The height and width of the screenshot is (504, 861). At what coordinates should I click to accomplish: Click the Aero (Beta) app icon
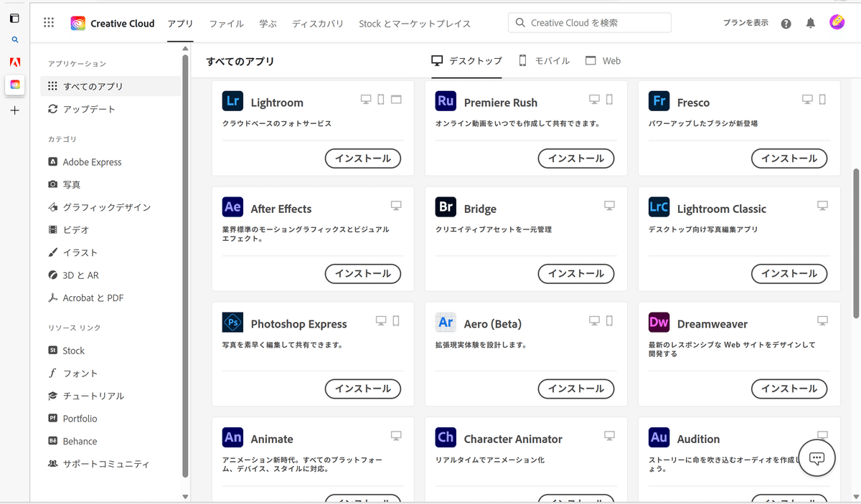coord(446,323)
